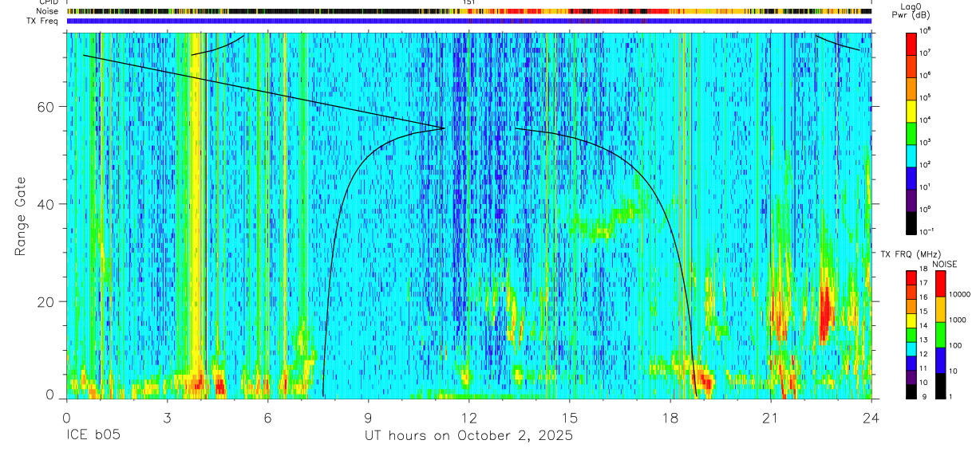Viewport: 980px width, 452px height.
Task: Click the '12' tick on UT hours axis
Action: tap(469, 417)
